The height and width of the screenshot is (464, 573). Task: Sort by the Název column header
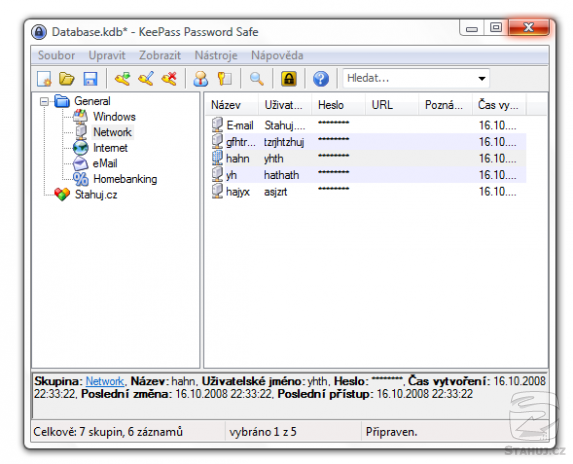[231, 105]
